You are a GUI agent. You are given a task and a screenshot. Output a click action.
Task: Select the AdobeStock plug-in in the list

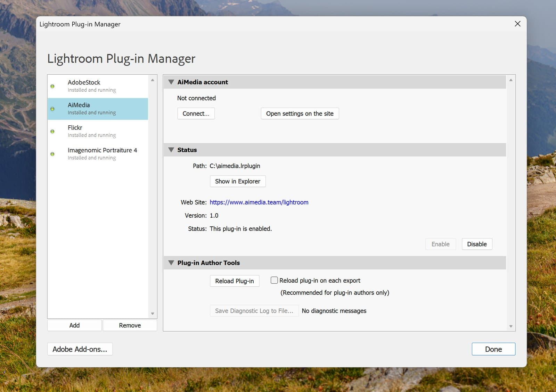pyautogui.click(x=98, y=86)
